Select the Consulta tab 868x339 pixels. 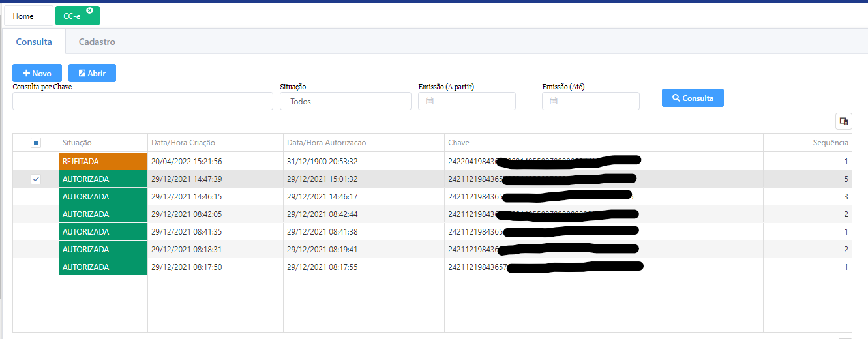coord(34,42)
